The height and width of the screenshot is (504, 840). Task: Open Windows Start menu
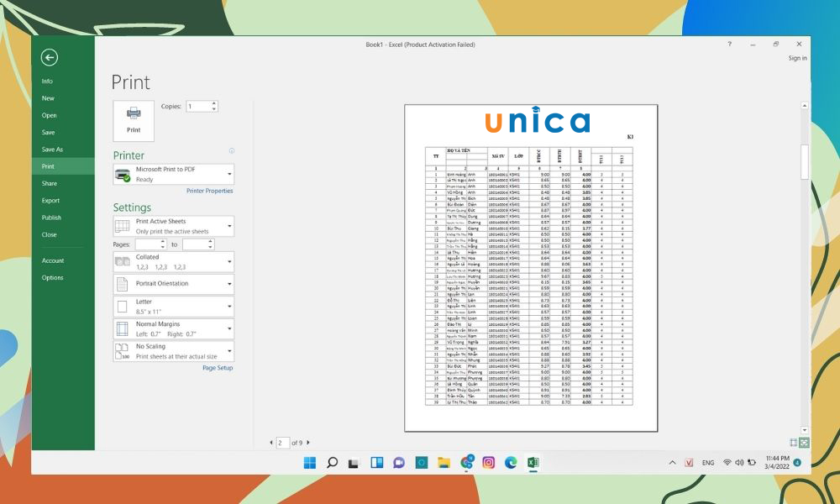310,462
